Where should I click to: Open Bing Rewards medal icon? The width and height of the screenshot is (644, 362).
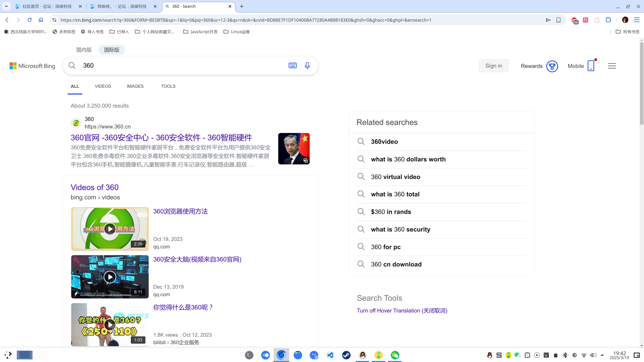click(x=552, y=66)
